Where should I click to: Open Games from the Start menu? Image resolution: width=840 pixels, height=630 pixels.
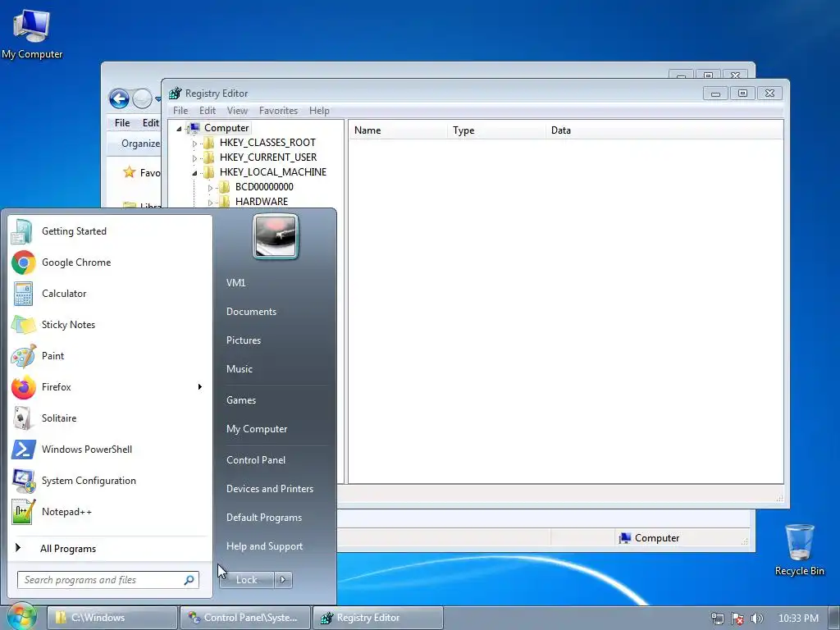241,400
